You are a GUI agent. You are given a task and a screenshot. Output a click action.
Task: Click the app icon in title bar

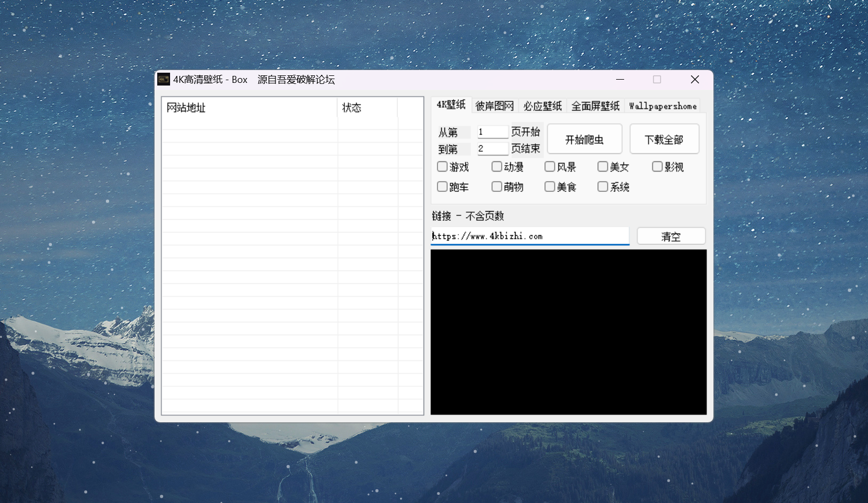point(164,80)
